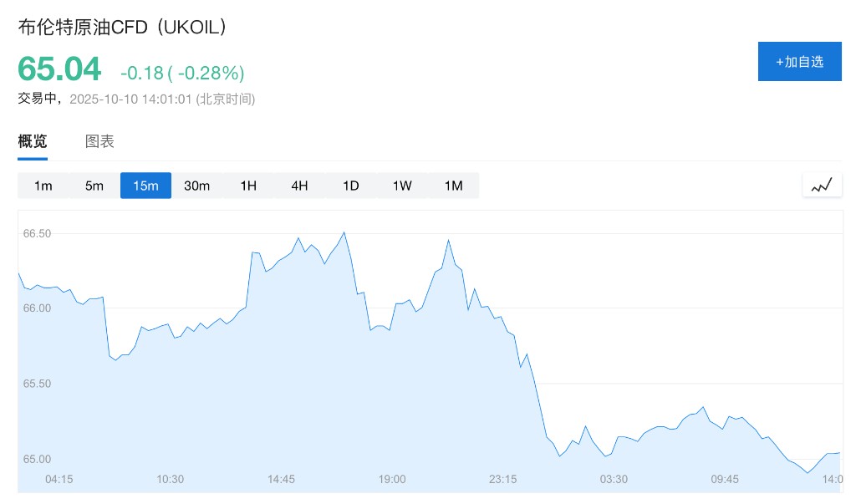
Task: Choose the 4H timeframe
Action: (299, 186)
